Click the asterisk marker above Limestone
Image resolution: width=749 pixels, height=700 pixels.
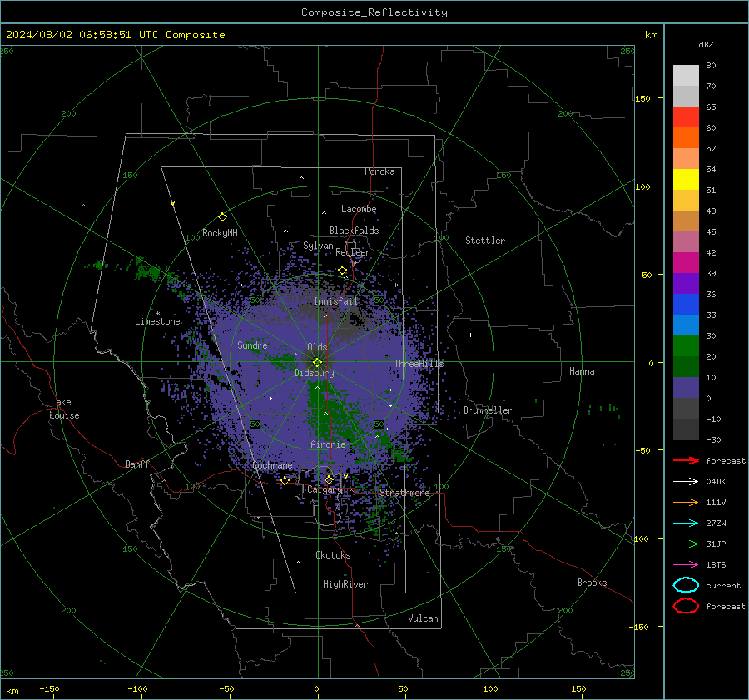[157, 314]
